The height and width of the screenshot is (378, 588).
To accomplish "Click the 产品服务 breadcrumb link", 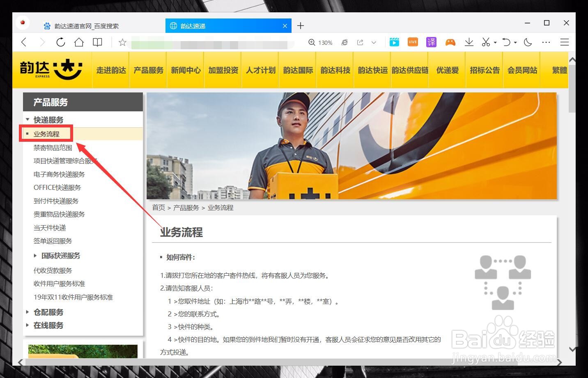I will point(186,207).
